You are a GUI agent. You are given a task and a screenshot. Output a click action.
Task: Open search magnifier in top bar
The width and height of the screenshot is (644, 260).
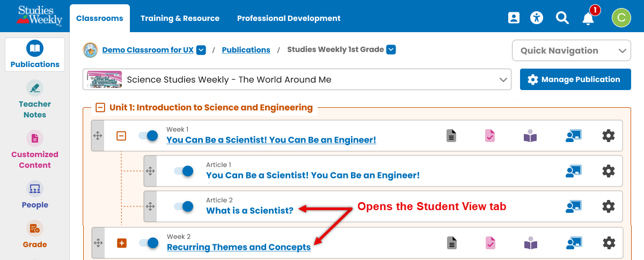pos(562,18)
